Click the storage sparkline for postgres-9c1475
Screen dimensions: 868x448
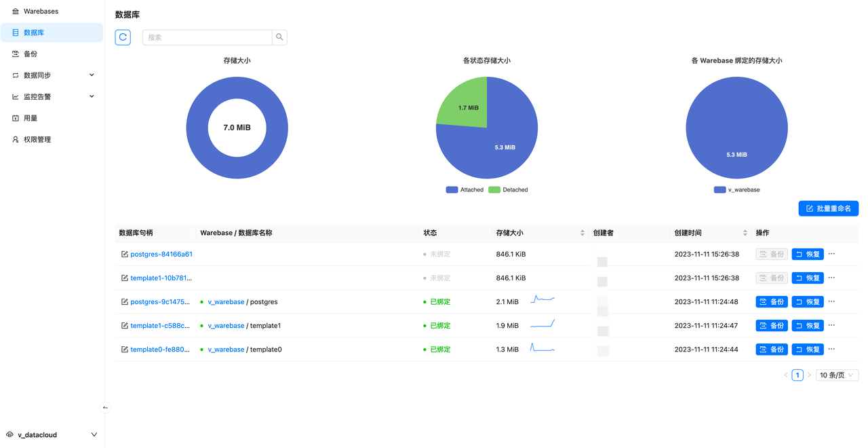tap(542, 299)
